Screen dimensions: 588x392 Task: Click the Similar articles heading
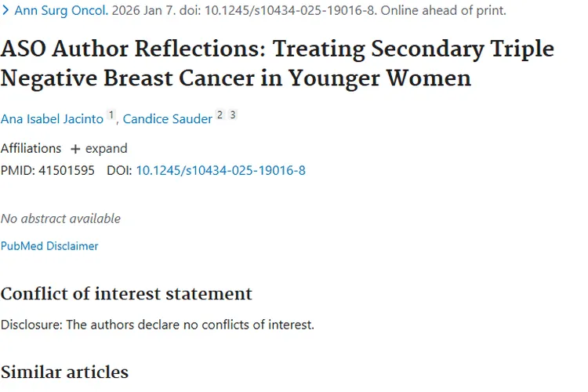coord(64,371)
